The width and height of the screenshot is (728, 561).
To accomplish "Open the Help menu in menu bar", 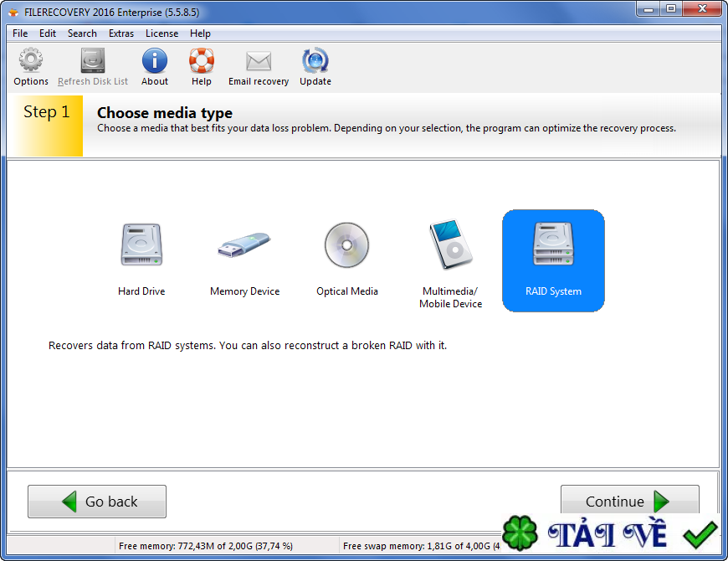I will (200, 33).
